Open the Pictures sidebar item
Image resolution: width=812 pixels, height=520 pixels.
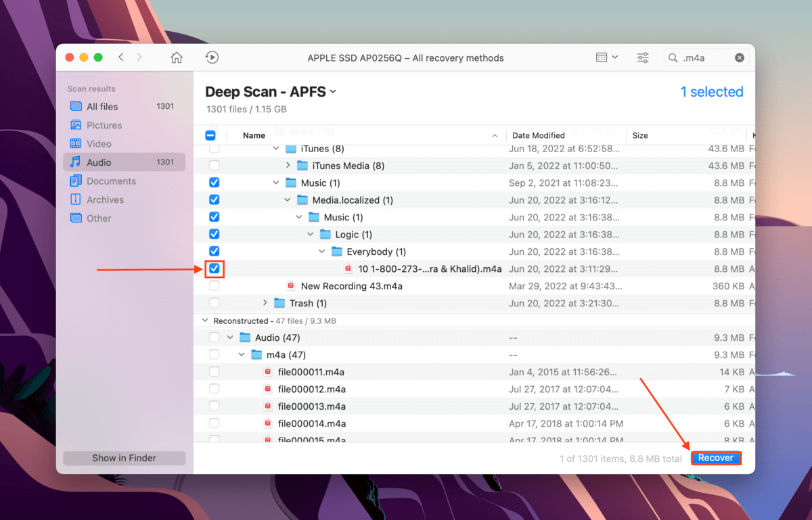click(x=124, y=125)
